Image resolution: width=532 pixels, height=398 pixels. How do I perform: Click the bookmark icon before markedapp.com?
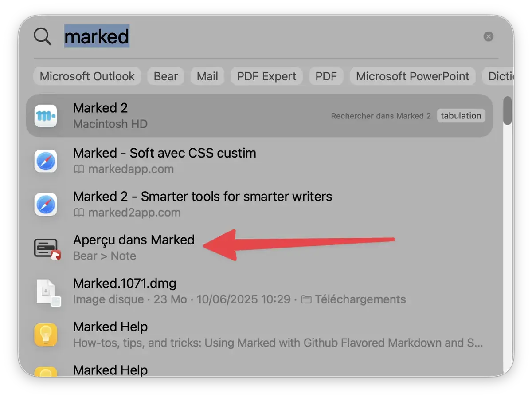tap(80, 169)
